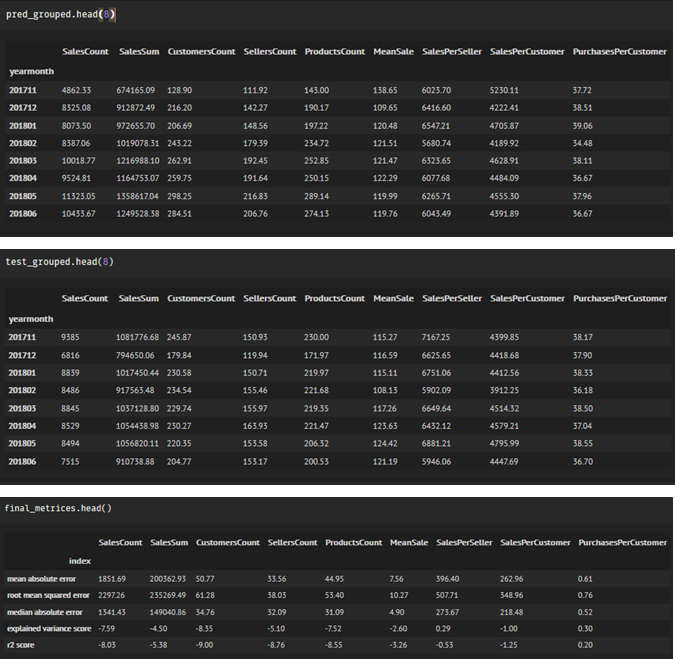Select the 234.72 ProductsCount cell
The width and height of the screenshot is (675, 659).
[316, 143]
